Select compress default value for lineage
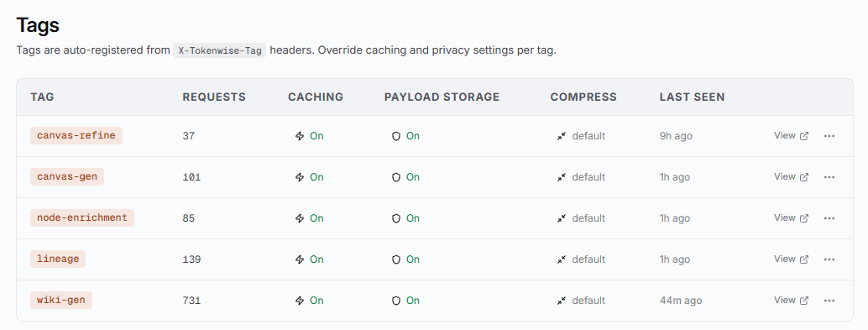The image size is (868, 330). click(x=588, y=259)
